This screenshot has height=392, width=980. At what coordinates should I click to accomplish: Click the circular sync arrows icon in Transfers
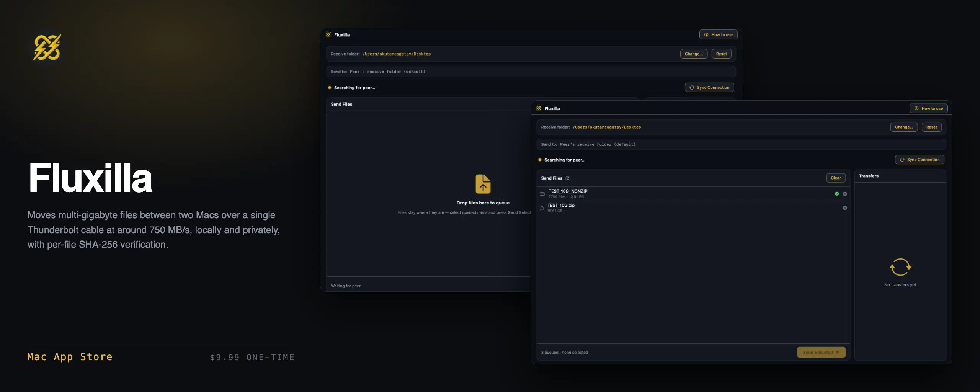tap(900, 267)
